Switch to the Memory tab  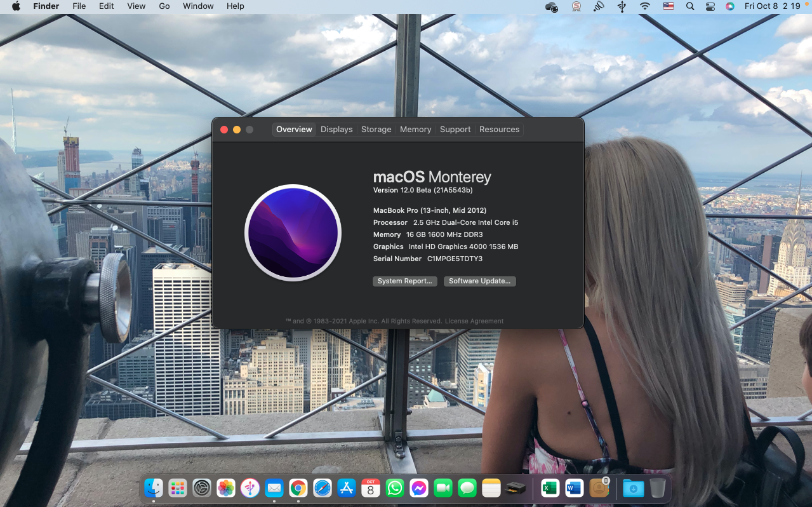(x=416, y=129)
